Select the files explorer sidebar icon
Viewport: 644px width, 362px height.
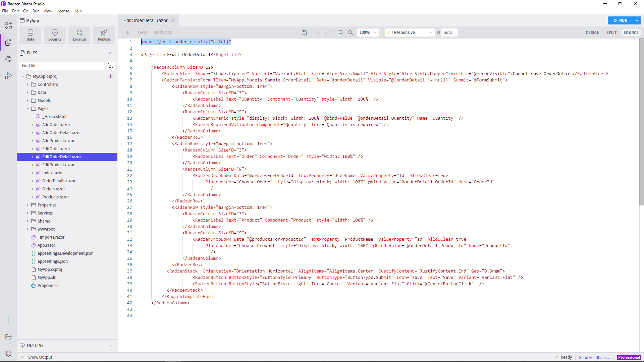(x=8, y=42)
